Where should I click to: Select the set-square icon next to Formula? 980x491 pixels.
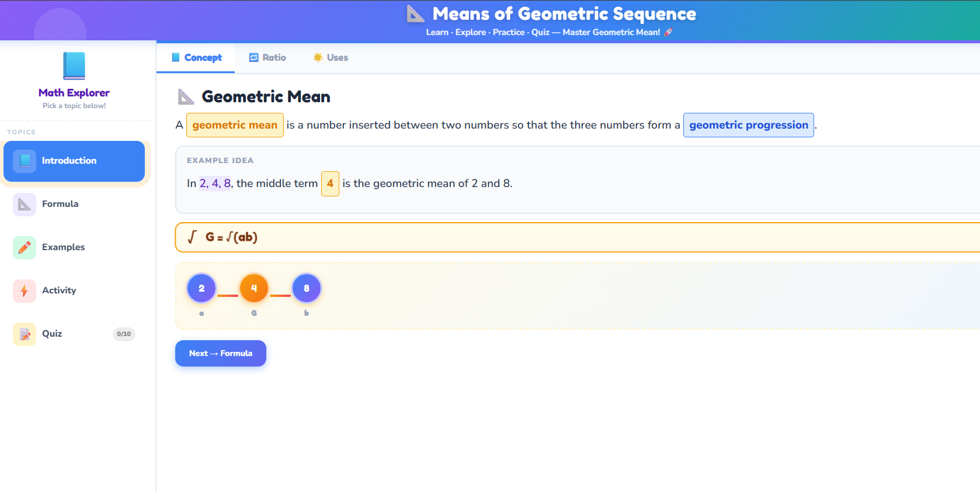tap(24, 204)
